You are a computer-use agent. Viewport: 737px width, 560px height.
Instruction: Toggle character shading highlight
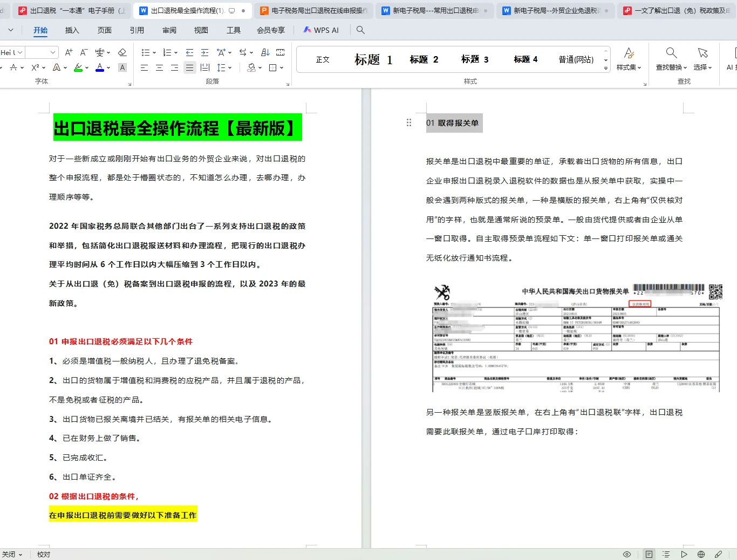122,67
